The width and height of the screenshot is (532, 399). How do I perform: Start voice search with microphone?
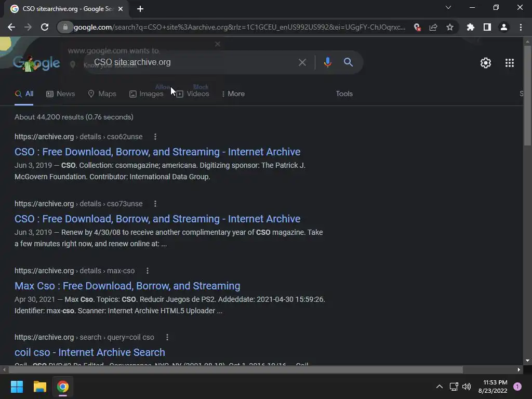point(327,62)
